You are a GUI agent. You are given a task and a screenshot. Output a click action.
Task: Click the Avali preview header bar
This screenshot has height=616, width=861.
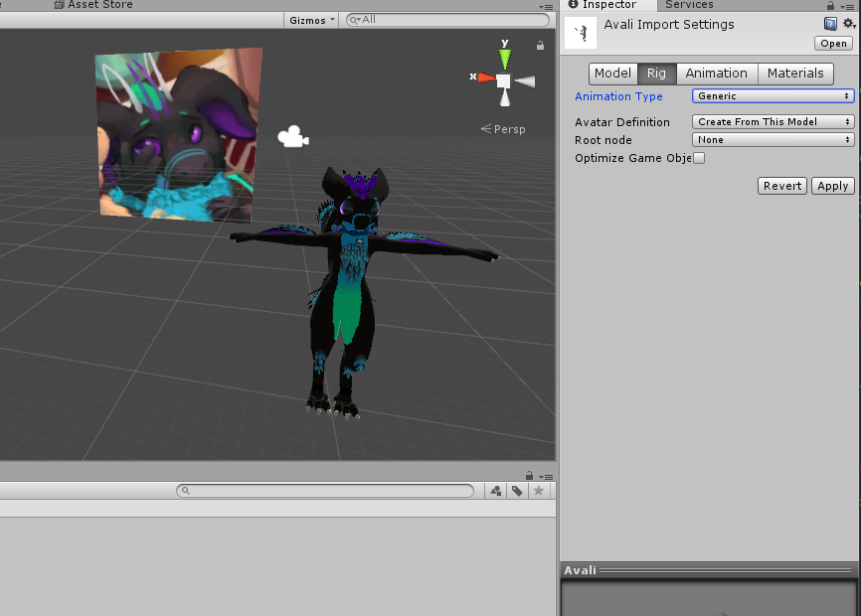pyautogui.click(x=708, y=570)
